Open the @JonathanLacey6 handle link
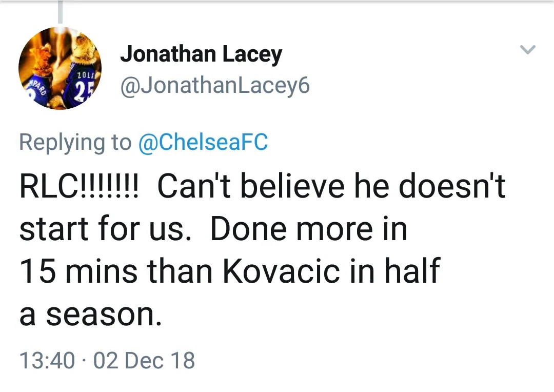554x392 pixels. (215, 86)
